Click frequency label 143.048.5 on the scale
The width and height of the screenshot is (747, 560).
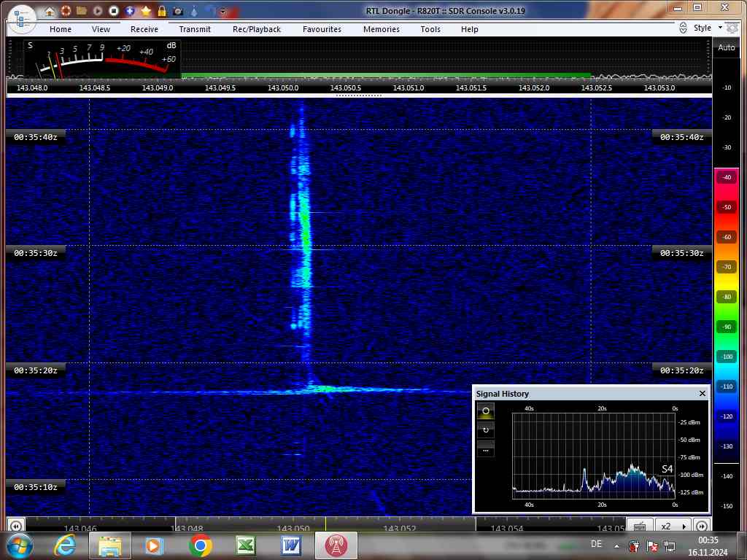pos(94,87)
